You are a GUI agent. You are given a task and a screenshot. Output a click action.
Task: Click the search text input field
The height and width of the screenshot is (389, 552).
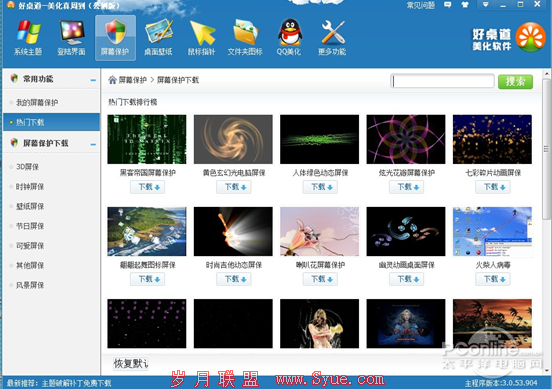443,81
